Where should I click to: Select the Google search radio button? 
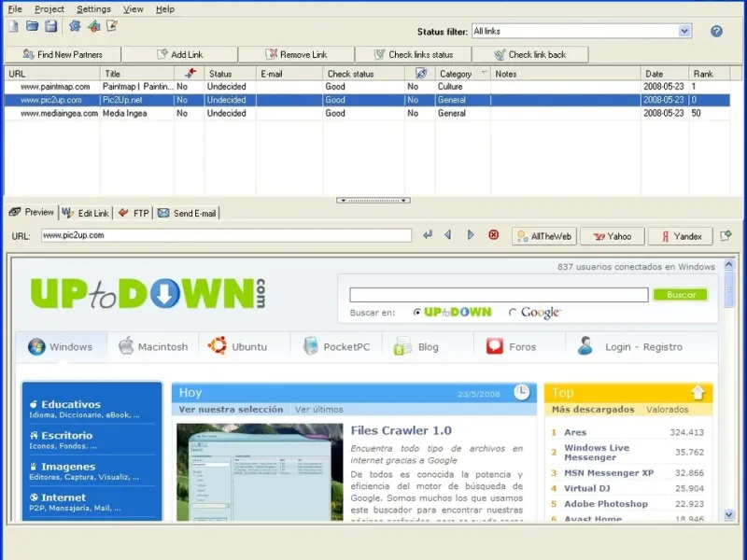click(x=512, y=313)
